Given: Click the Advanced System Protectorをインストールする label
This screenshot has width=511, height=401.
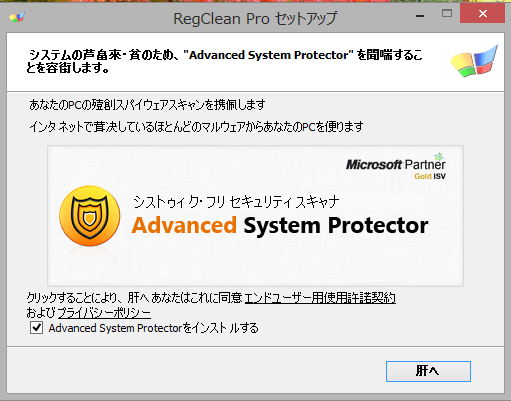Looking at the screenshot, I should [x=154, y=328].
